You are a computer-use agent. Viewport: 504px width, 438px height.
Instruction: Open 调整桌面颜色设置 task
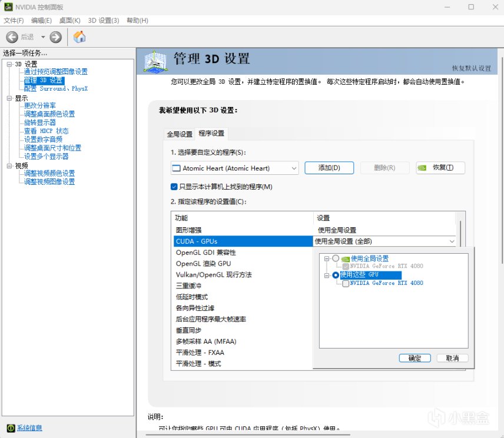49,114
